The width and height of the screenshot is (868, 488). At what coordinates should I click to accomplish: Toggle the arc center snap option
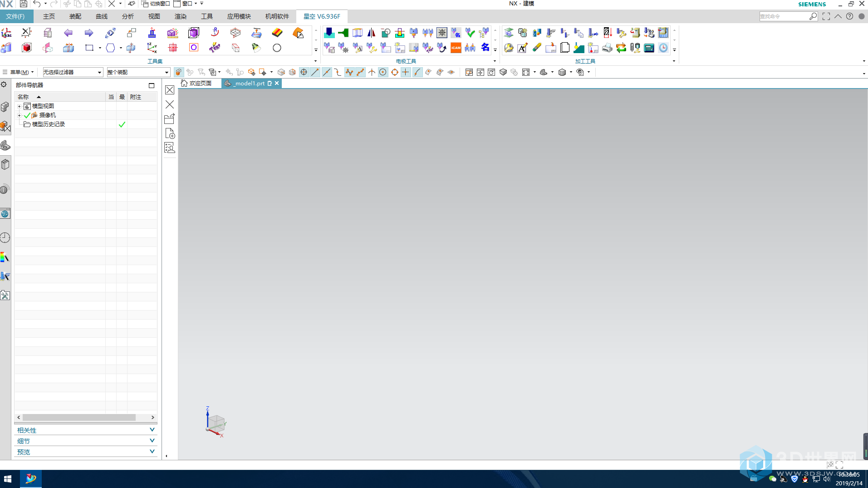pyautogui.click(x=383, y=72)
